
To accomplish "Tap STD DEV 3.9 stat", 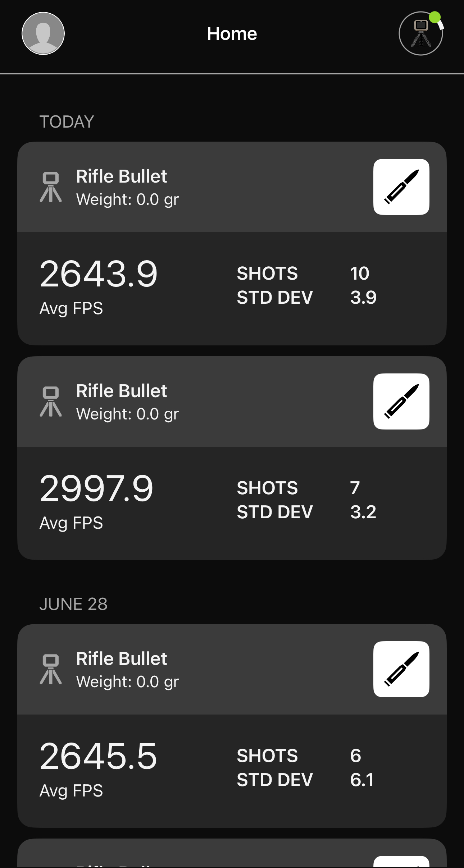I will [306, 298].
